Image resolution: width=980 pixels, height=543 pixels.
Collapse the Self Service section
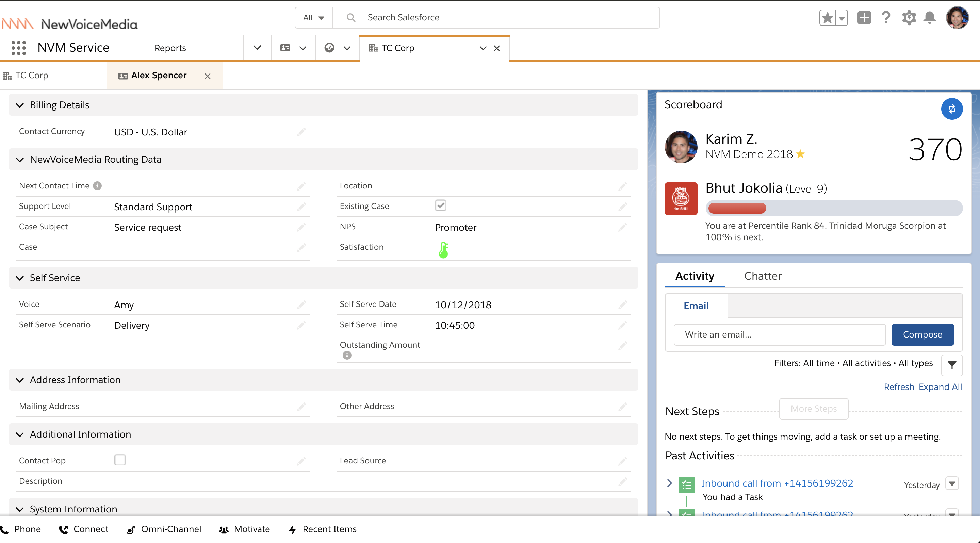point(20,278)
